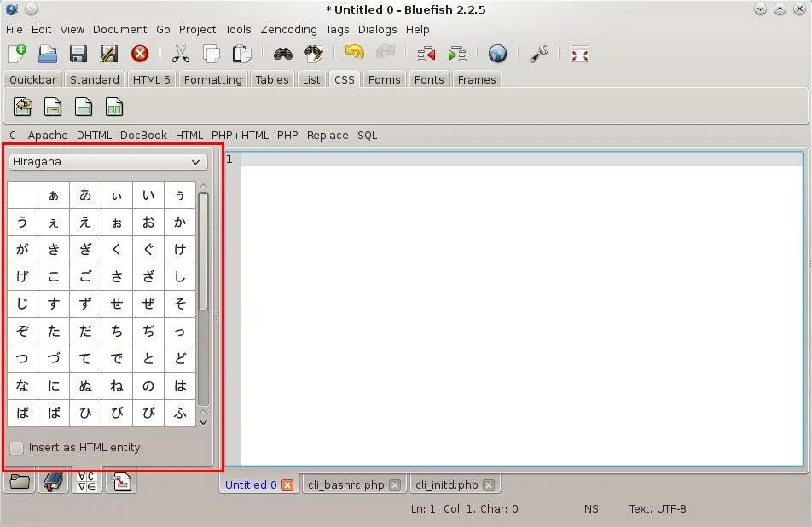This screenshot has width=812, height=527.
Task: Close the cli_initd.php tab
Action: pyautogui.click(x=489, y=485)
